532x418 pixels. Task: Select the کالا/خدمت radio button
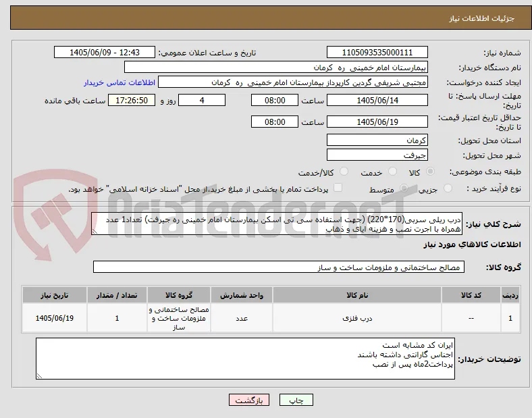click(344, 172)
